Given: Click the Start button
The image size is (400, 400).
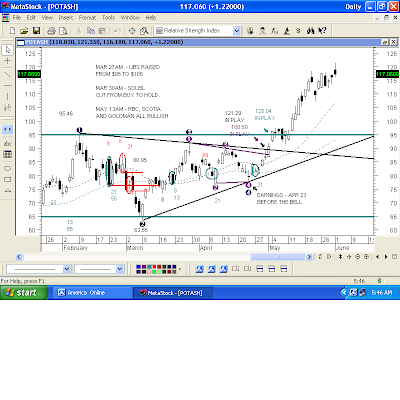Looking at the screenshot, I should (x=24, y=293).
